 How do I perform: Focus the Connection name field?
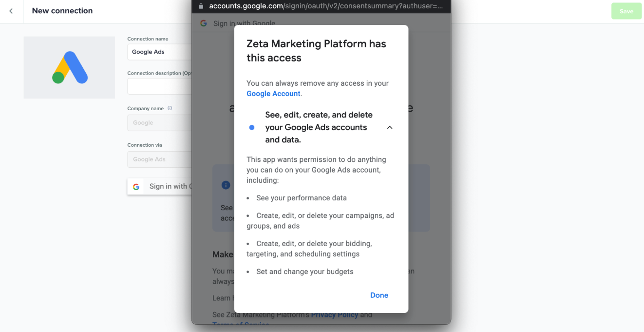[159, 52]
